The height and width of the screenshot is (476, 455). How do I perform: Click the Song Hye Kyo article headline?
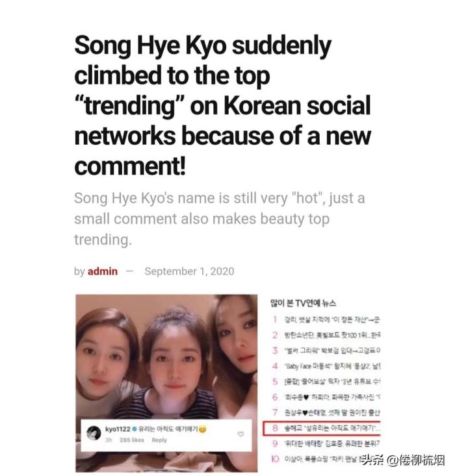click(222, 105)
